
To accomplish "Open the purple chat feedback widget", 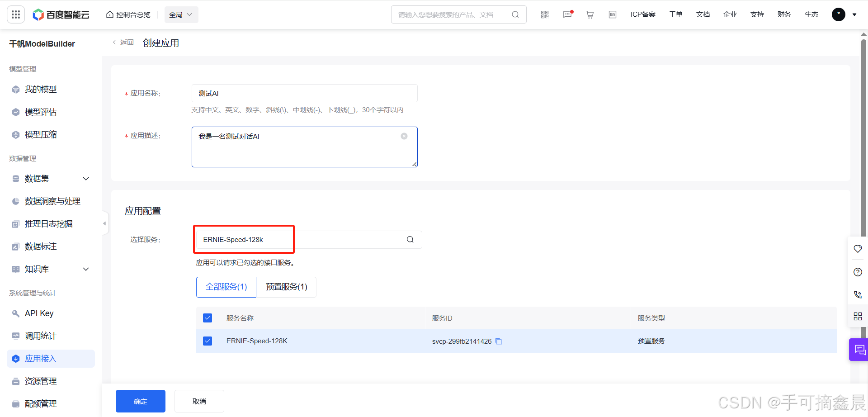I will click(x=859, y=350).
